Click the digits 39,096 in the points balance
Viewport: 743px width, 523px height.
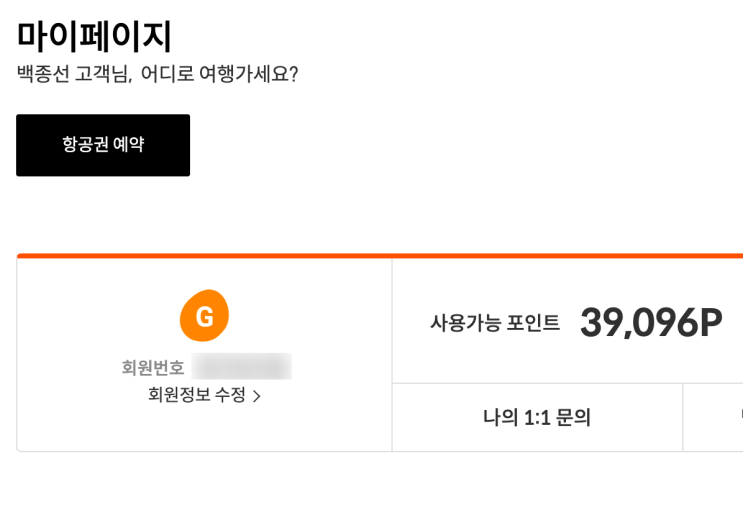(x=639, y=323)
